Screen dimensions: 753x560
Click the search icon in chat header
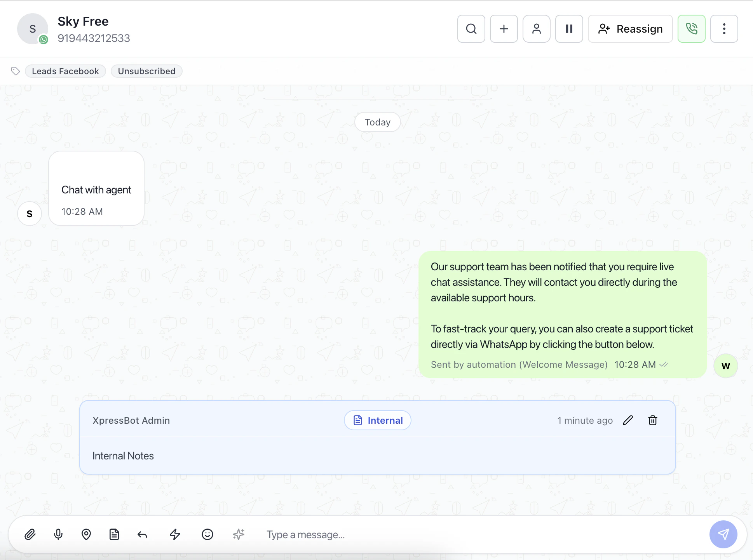click(471, 29)
